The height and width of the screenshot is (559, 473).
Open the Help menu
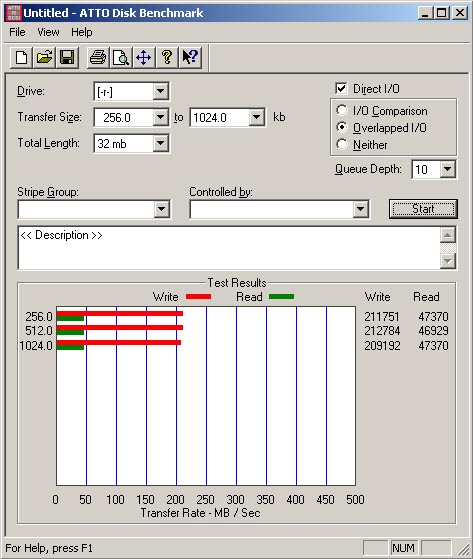[x=82, y=32]
